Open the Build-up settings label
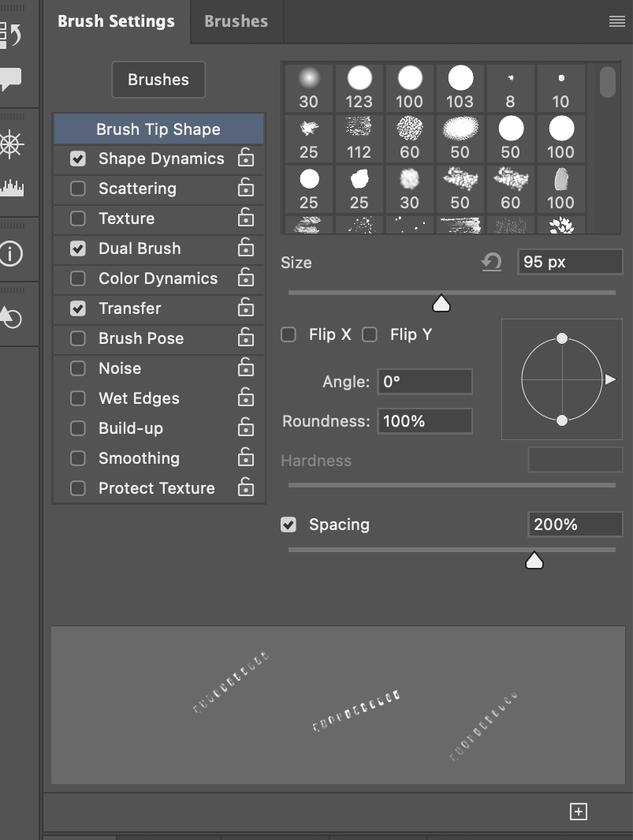This screenshot has height=840, width=633. pyautogui.click(x=131, y=428)
